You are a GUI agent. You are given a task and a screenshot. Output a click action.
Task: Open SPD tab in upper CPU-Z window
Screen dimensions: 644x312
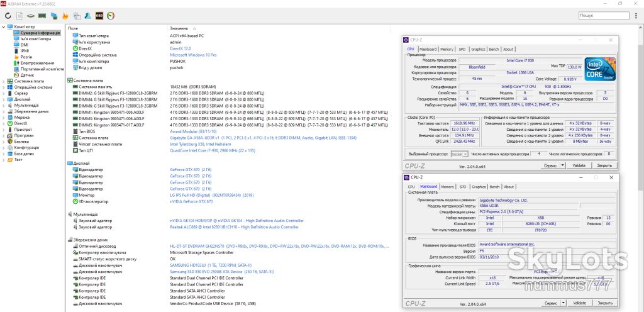462,49
